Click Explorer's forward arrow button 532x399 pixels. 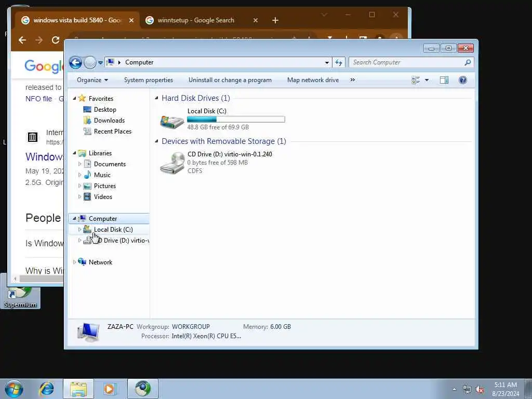(x=90, y=62)
